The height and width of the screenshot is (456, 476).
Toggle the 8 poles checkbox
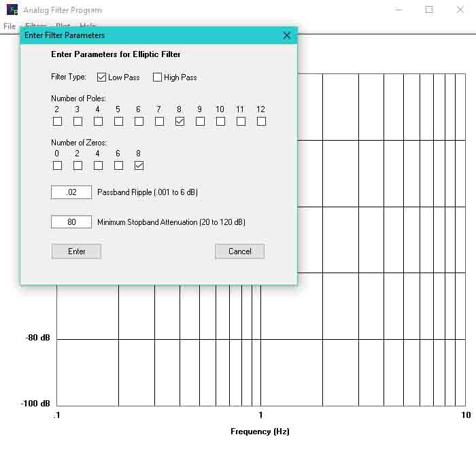180,122
